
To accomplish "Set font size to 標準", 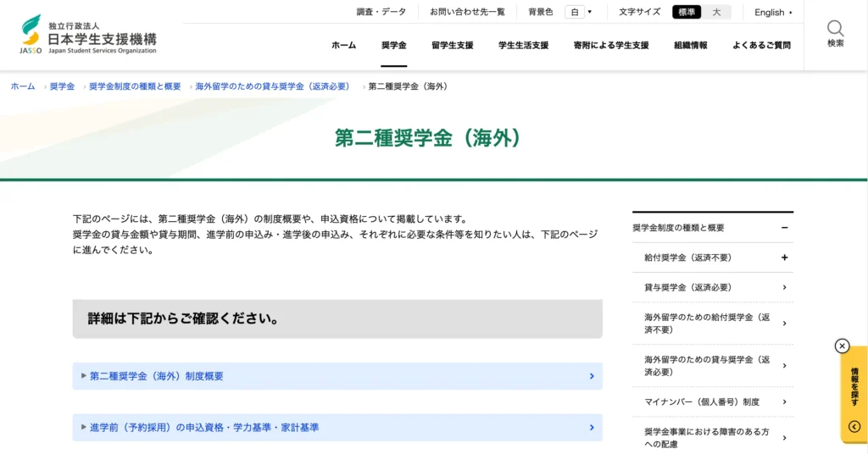I will (x=687, y=12).
